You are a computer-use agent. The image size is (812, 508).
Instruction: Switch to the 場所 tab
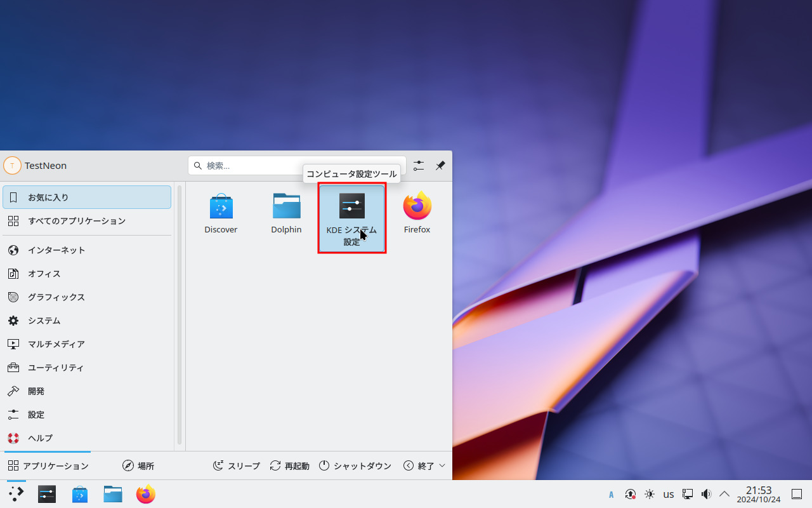(138, 465)
